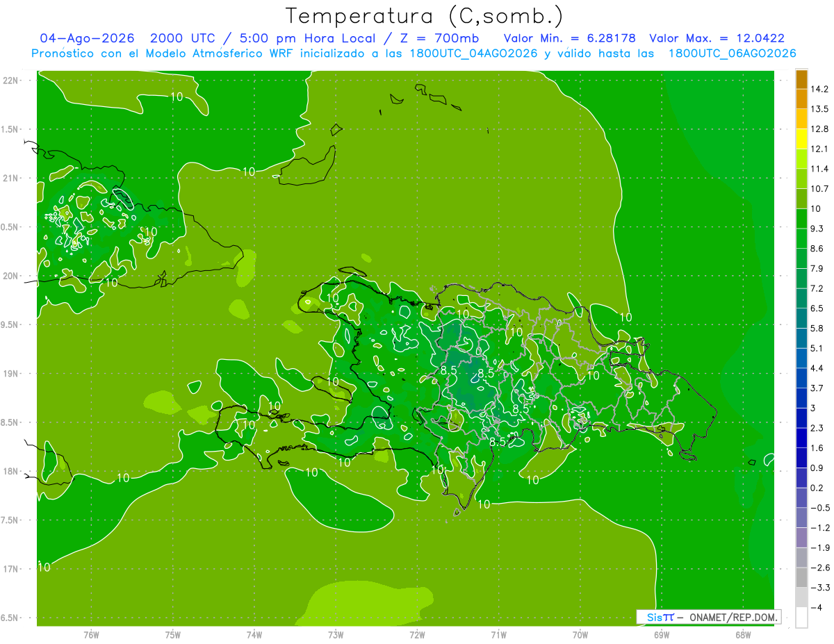834x644 pixels.
Task: Click the 'Valor Max. = 12.0422' readout
Action: point(717,38)
